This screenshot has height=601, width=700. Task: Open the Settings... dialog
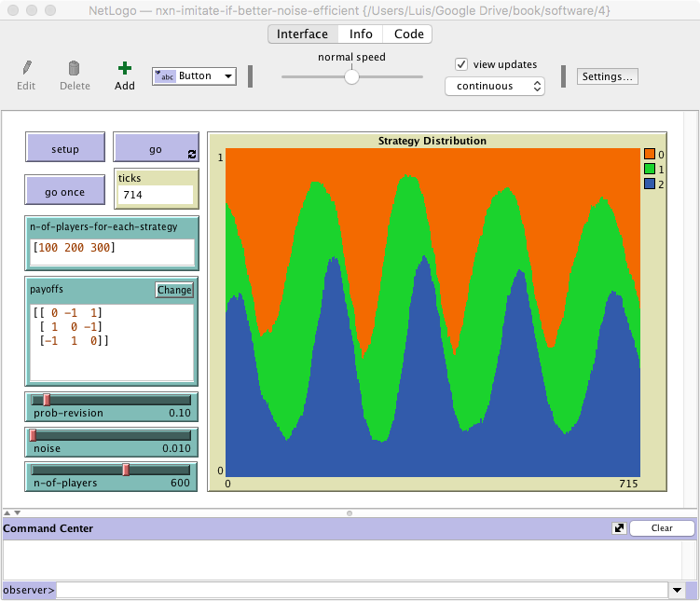coord(608,76)
